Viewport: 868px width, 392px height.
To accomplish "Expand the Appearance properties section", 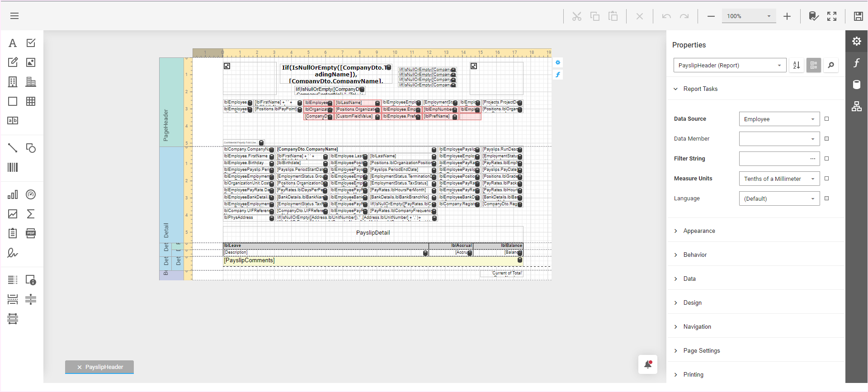I will (699, 231).
